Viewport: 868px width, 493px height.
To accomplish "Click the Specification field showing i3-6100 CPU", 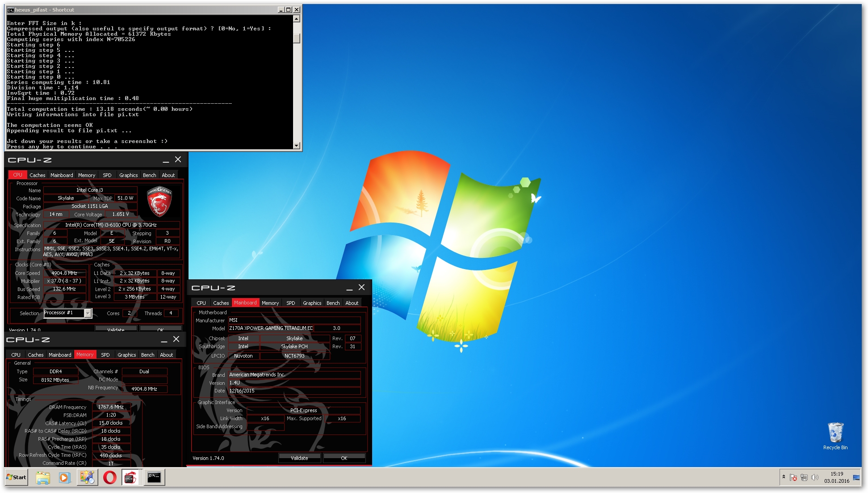I will [x=111, y=225].
